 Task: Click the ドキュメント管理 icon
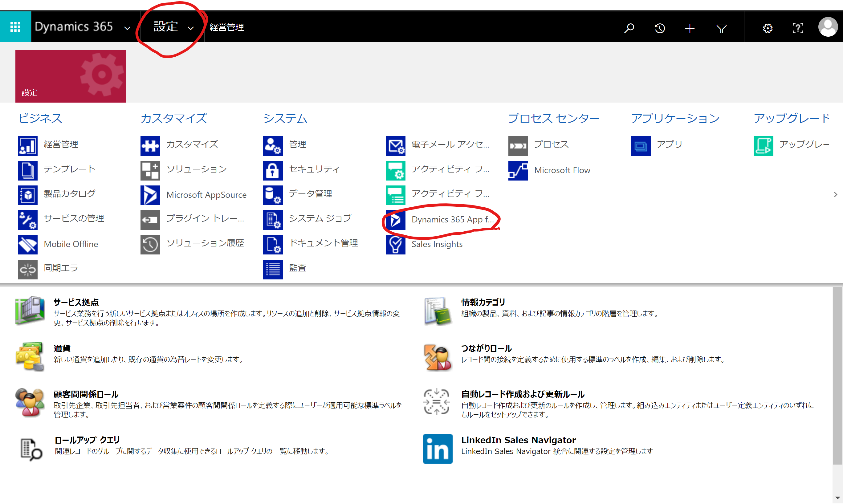tap(273, 244)
